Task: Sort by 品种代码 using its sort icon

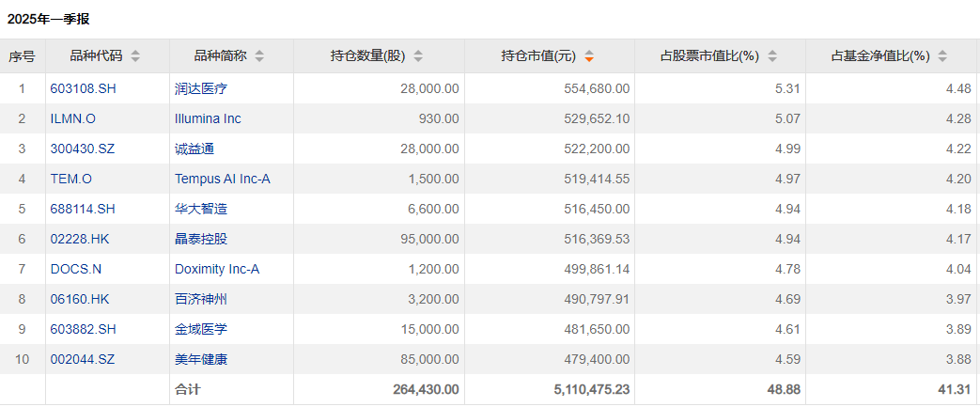Action: (x=135, y=56)
